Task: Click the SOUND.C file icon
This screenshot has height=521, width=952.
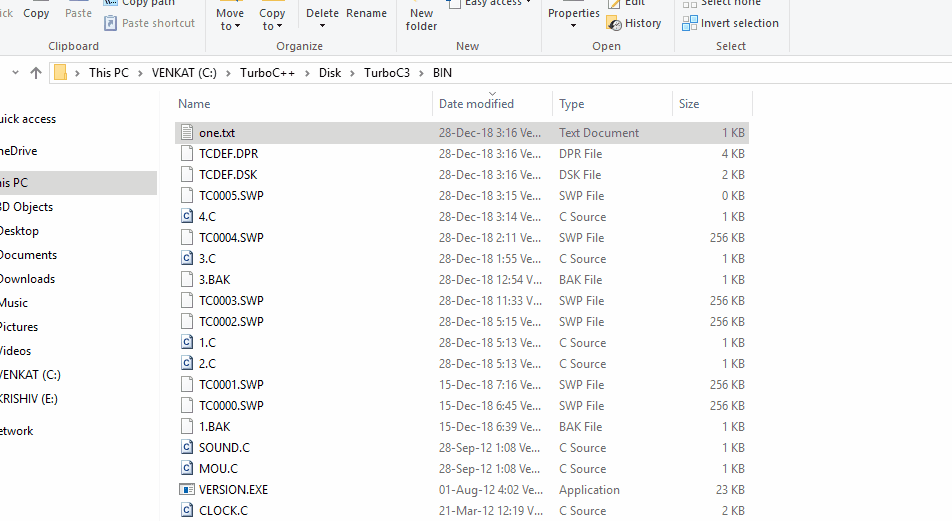Action: pos(186,448)
